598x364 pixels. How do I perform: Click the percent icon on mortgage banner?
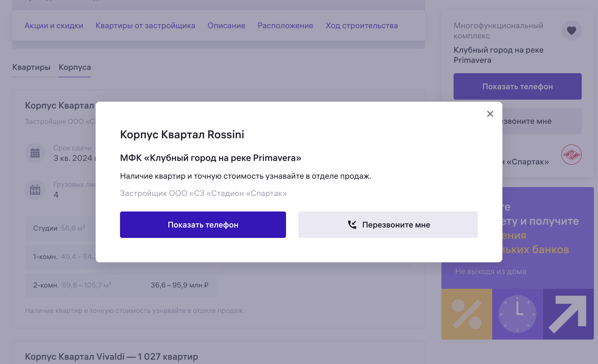467,314
